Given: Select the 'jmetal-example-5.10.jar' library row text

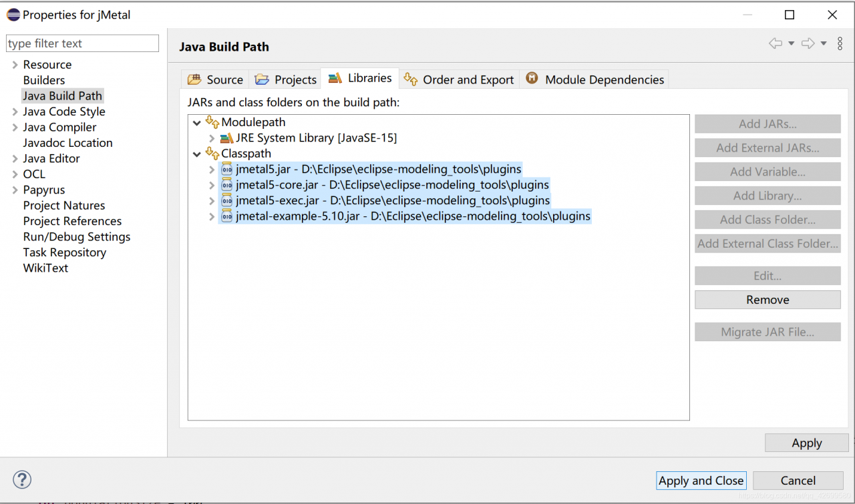Looking at the screenshot, I should click(413, 216).
